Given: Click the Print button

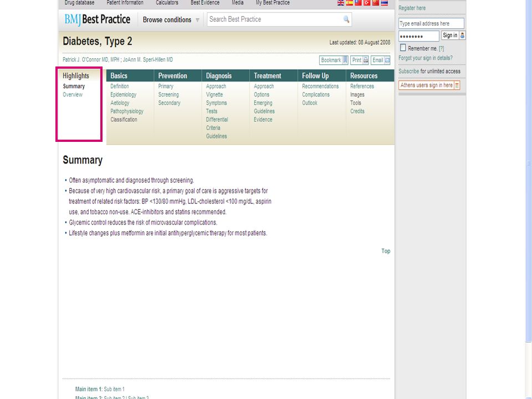Looking at the screenshot, I should tap(360, 60).
